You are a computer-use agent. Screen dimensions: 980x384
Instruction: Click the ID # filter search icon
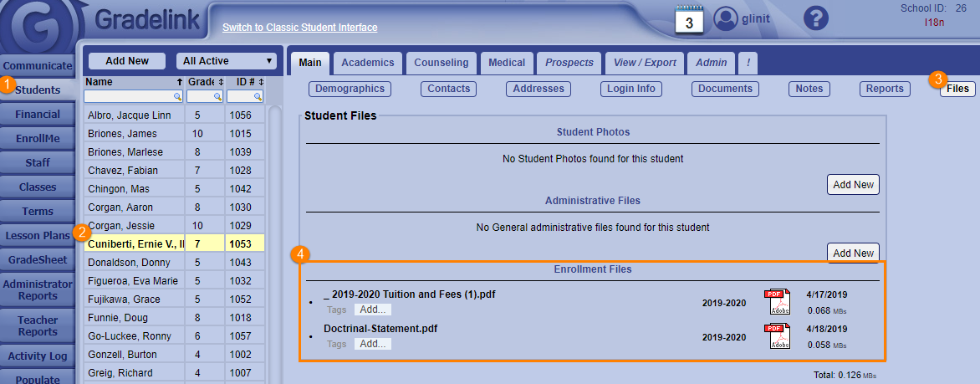coord(258,97)
